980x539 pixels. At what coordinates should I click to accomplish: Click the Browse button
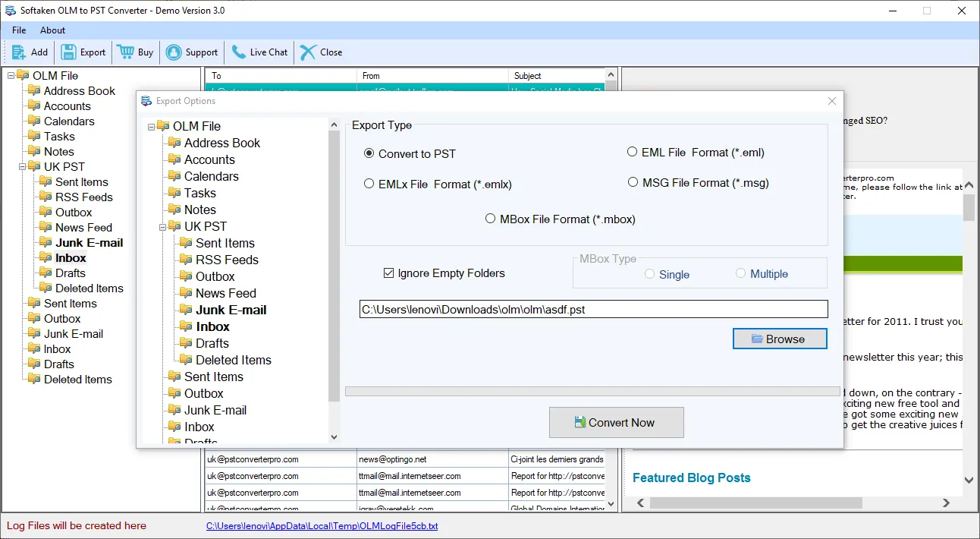click(780, 339)
